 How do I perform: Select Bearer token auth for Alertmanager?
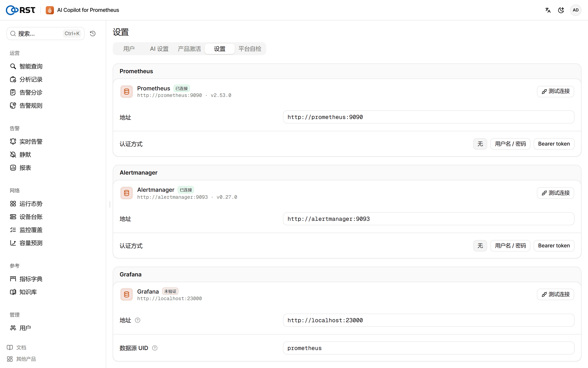(x=554, y=246)
